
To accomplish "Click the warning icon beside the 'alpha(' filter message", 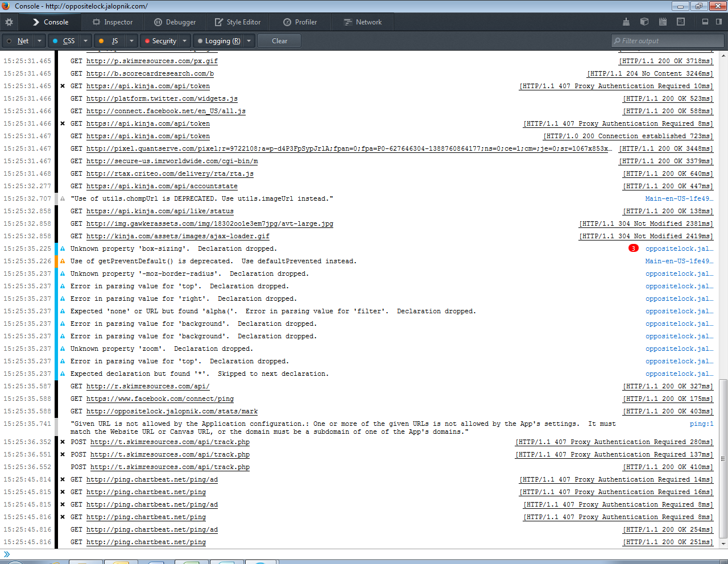I will pos(63,311).
